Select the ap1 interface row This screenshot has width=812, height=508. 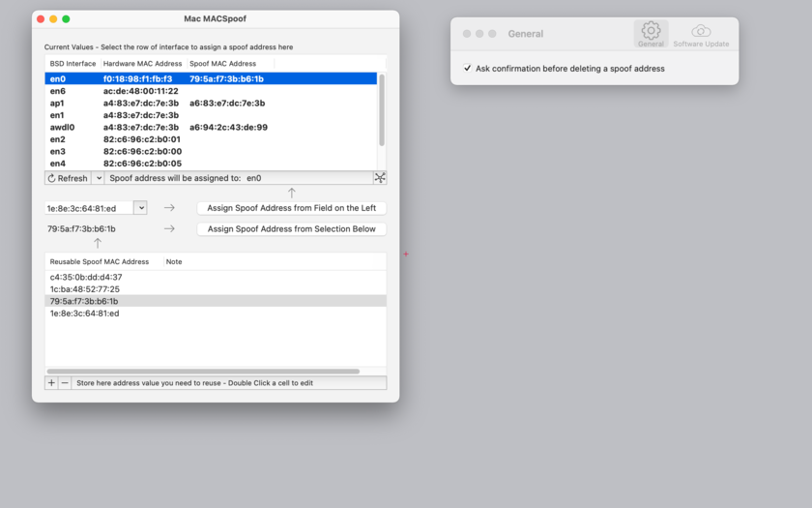point(211,104)
